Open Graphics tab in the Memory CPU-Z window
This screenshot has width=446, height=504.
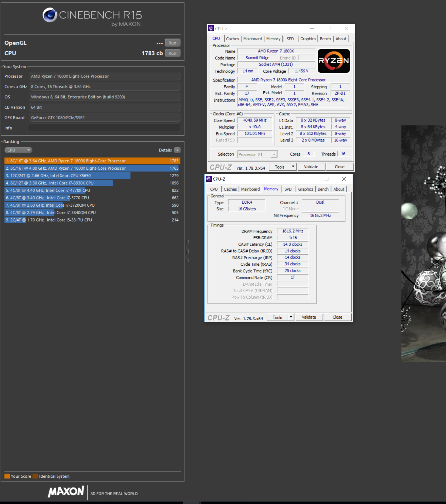tap(306, 189)
